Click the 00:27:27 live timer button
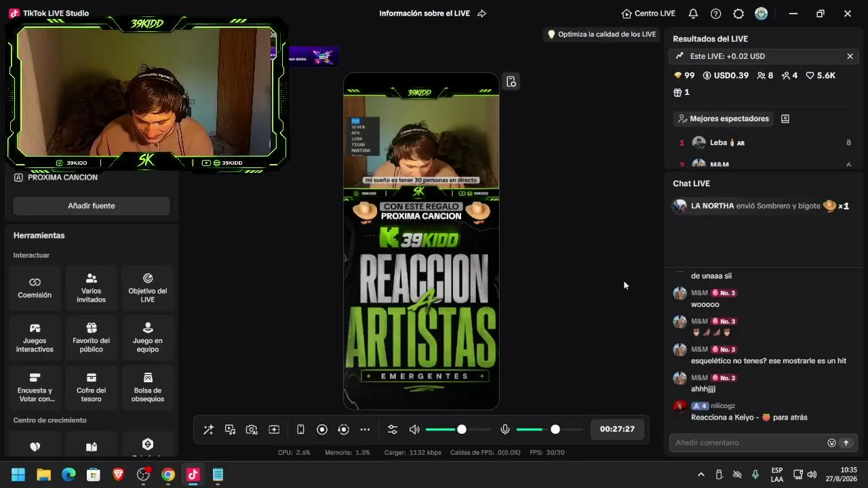Viewport: 868px width, 488px height. [617, 429]
